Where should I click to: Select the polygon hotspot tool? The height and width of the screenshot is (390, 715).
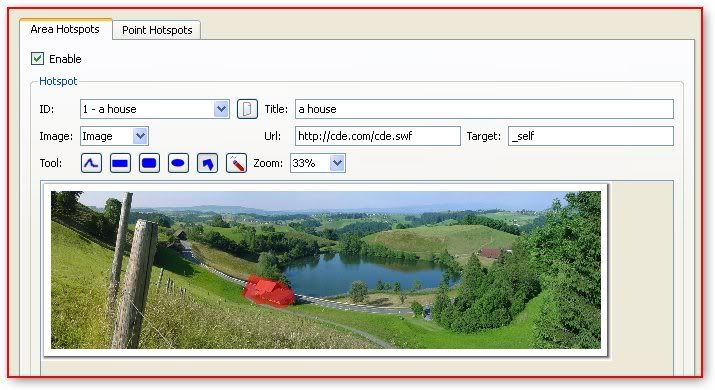point(207,163)
